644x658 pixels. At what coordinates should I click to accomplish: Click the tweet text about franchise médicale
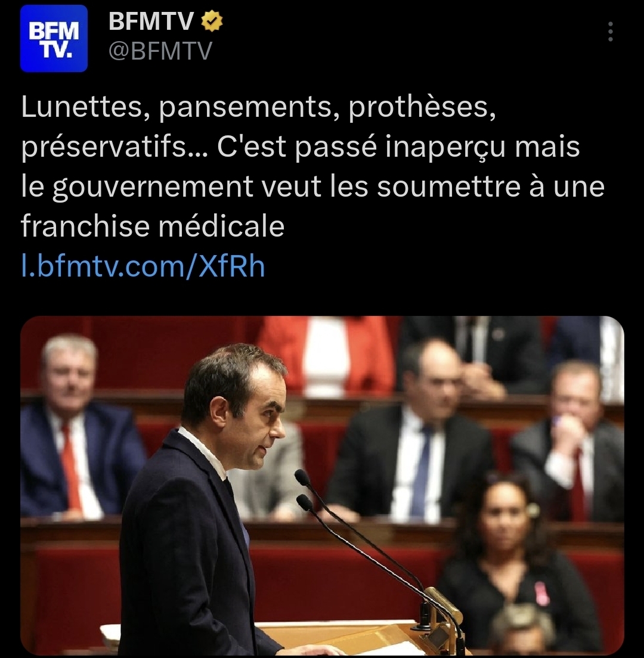[313, 167]
